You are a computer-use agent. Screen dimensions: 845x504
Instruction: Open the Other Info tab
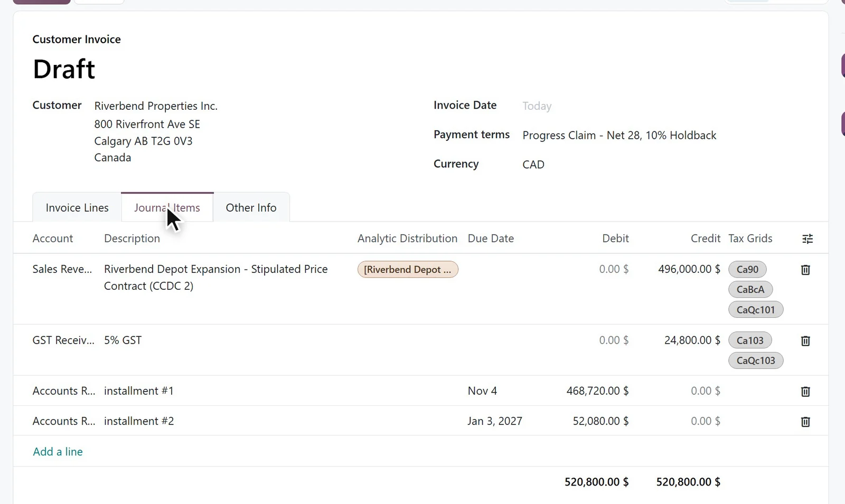point(251,207)
